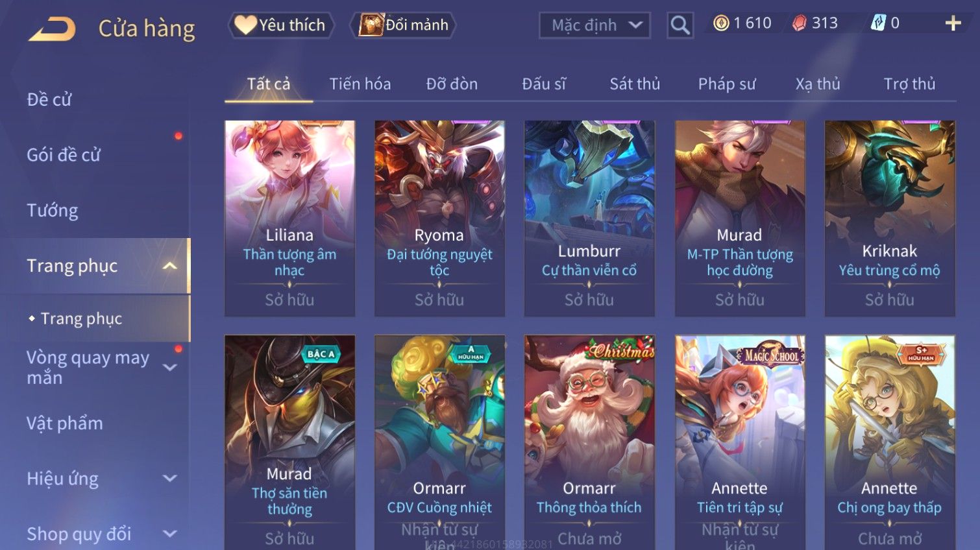Image resolution: width=980 pixels, height=550 pixels.
Task: Switch to the Sát thủ tab
Action: coord(634,84)
